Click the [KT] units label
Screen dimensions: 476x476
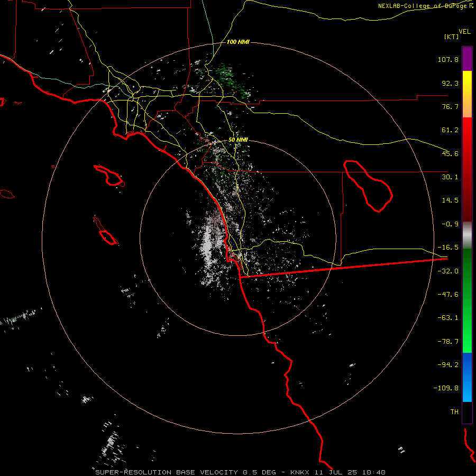tap(452, 36)
